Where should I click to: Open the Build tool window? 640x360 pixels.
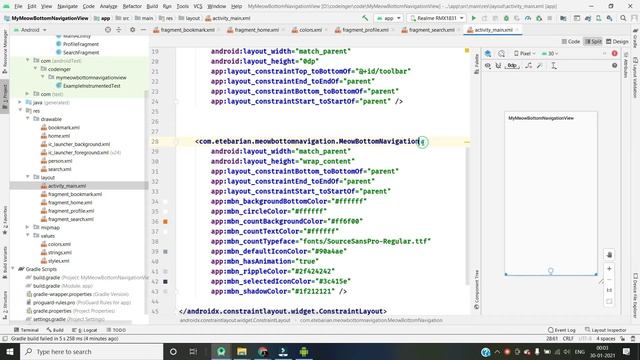pyautogui.click(x=55, y=330)
